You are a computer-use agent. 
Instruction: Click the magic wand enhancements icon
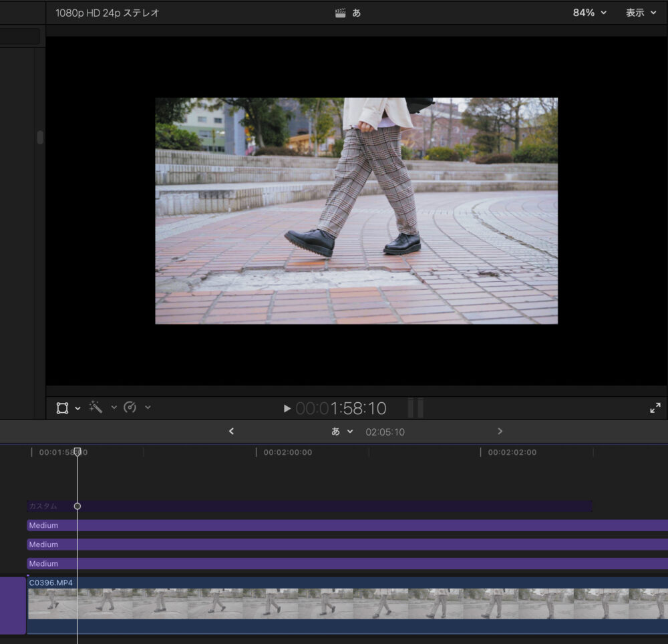pyautogui.click(x=96, y=408)
